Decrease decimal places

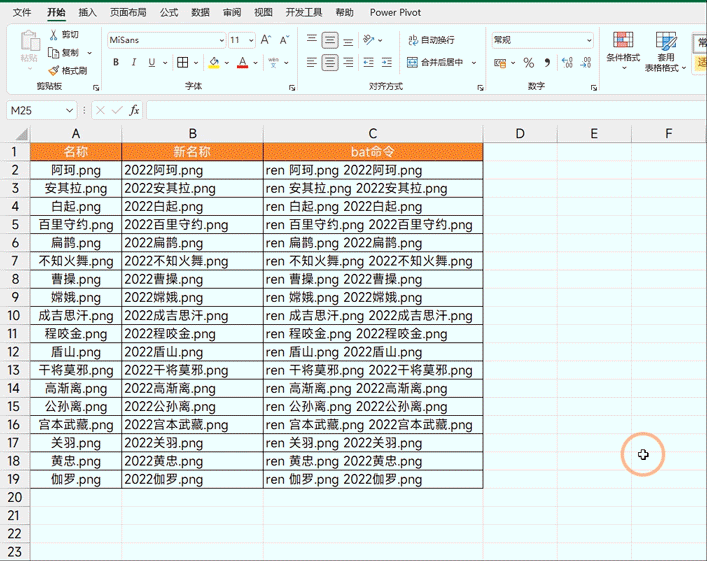click(586, 63)
